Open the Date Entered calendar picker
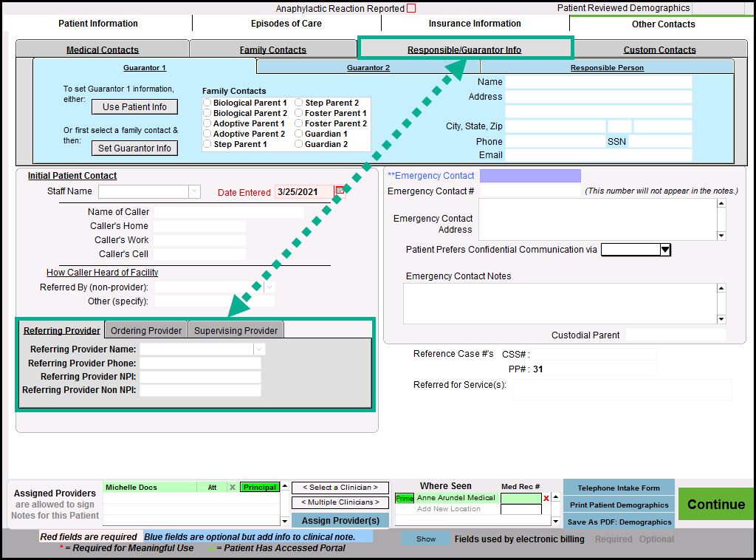The width and height of the screenshot is (756, 560). [x=340, y=191]
